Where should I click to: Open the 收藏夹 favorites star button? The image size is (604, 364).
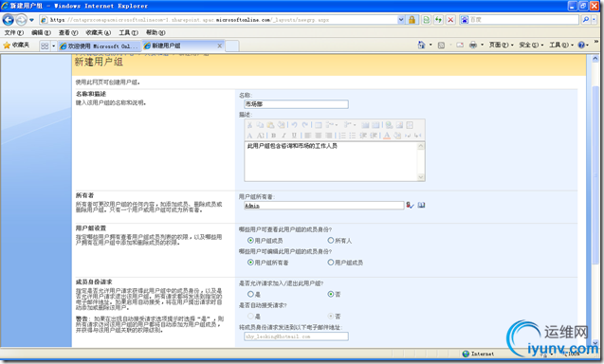coord(16,45)
